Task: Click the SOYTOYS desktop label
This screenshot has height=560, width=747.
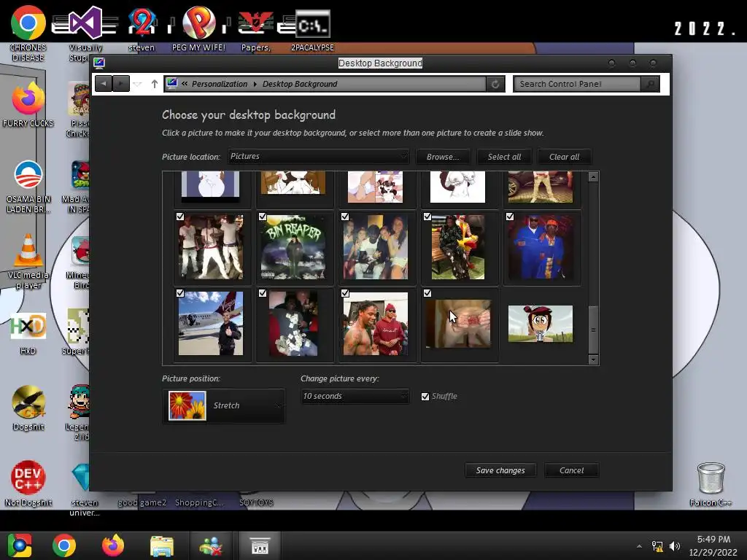Action: 256,502
